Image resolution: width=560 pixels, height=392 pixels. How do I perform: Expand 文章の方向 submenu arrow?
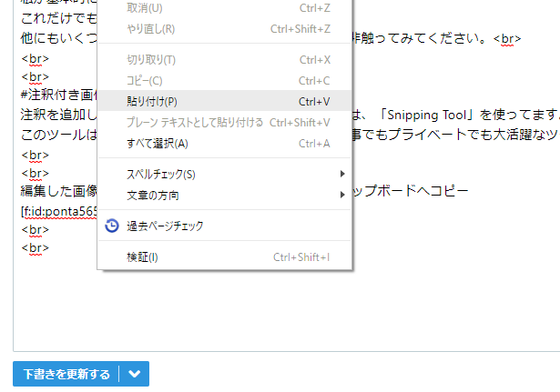342,196
